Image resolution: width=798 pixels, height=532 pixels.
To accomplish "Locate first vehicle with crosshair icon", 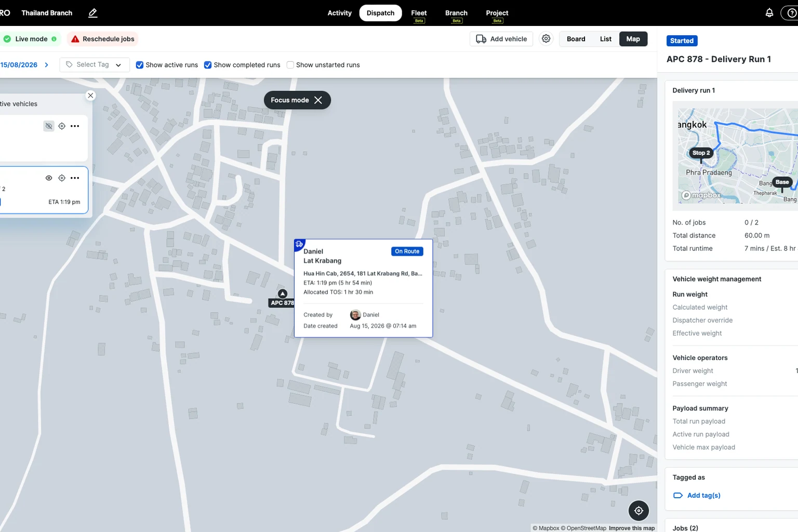I will pyautogui.click(x=62, y=126).
